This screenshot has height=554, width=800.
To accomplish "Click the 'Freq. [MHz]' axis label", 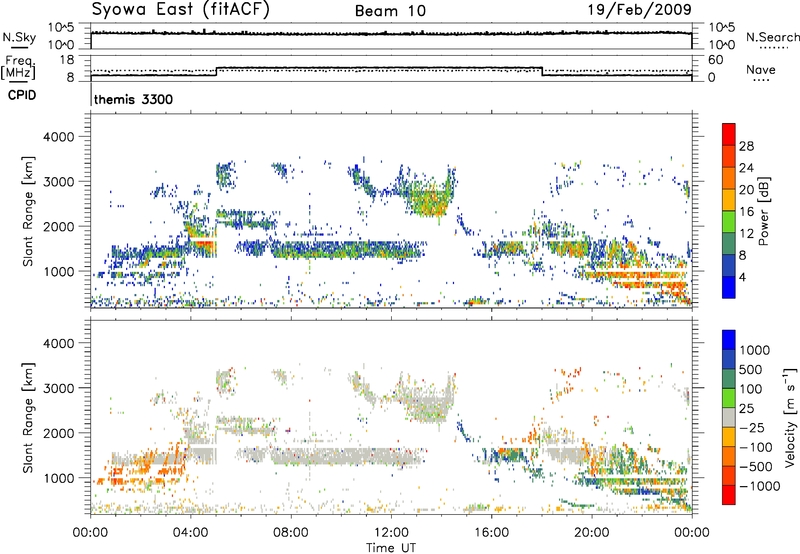I will click(x=18, y=68).
